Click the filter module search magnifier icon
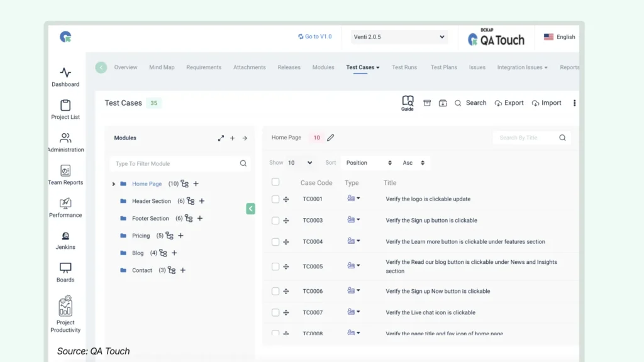Screen dimensions: 644x362 tap(243, 163)
